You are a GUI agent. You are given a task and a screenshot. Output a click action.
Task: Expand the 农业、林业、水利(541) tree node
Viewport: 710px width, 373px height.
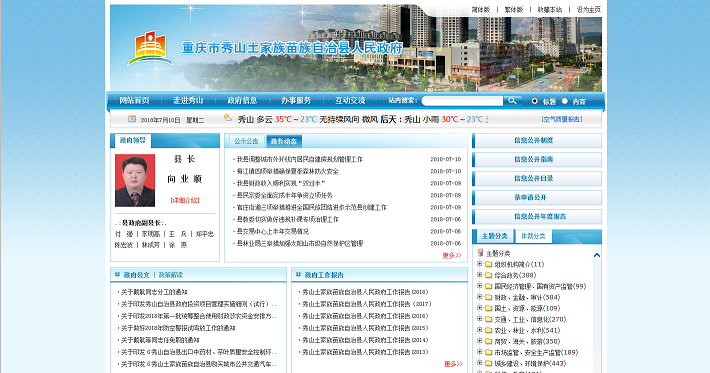480,330
